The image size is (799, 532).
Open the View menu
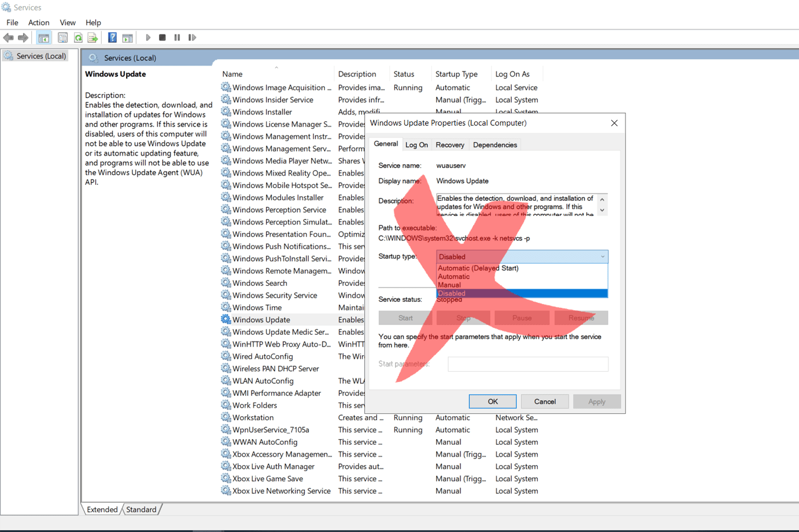coord(68,23)
